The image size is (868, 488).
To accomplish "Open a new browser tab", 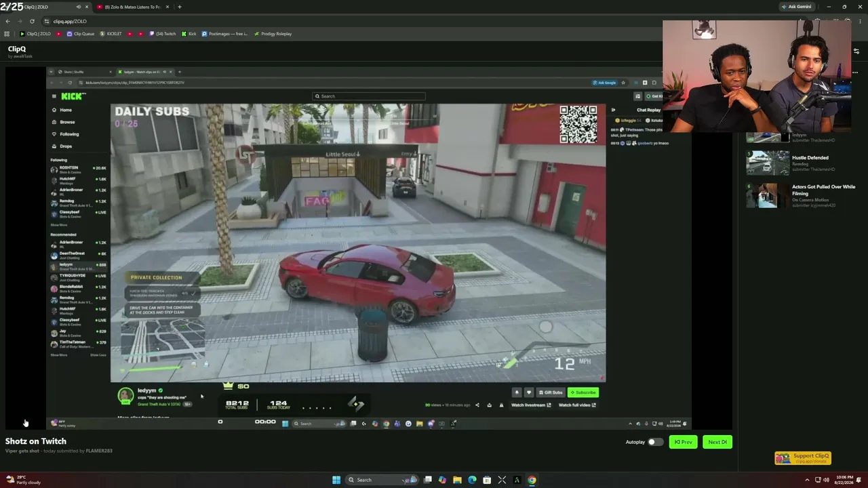I will 179,7.
